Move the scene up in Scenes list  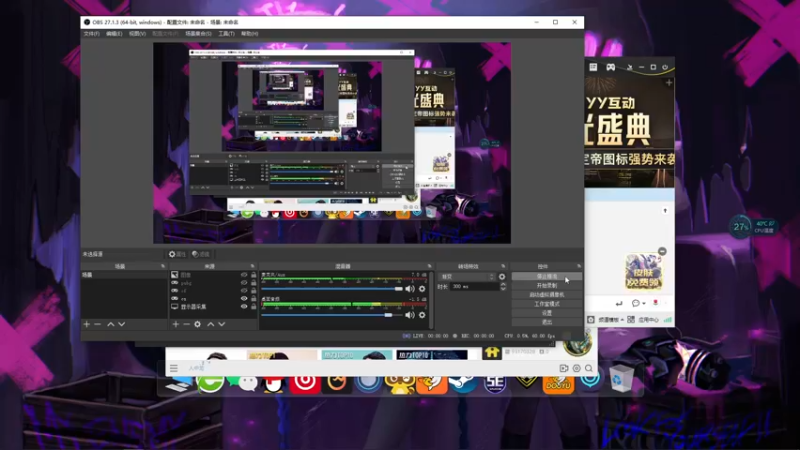coord(110,324)
